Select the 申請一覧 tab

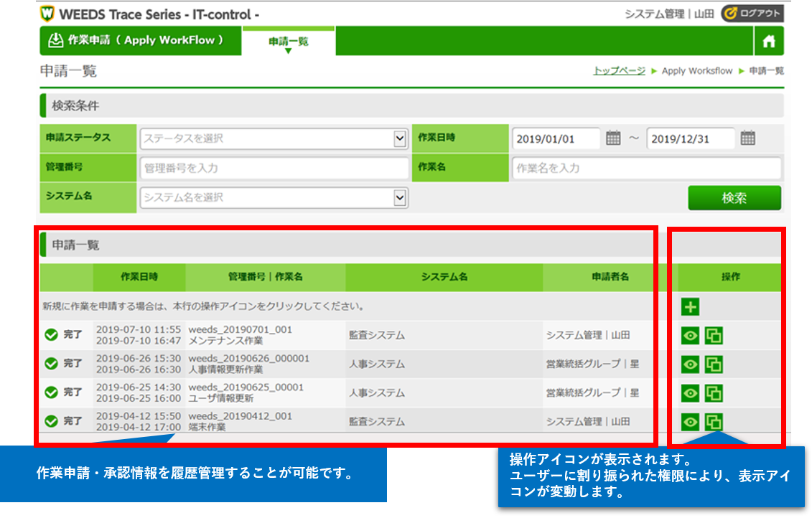tap(289, 42)
